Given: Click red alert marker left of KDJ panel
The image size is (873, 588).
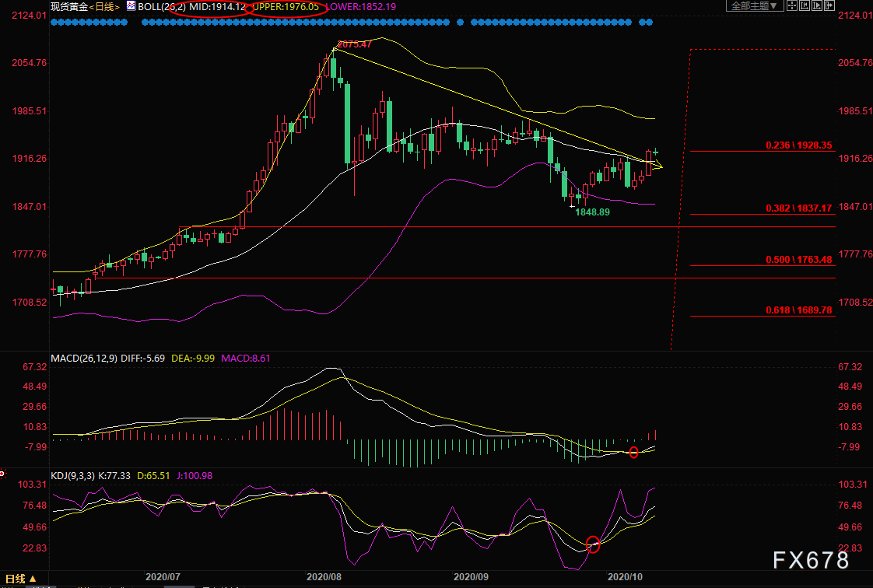Looking at the screenshot, I should tap(3, 472).
